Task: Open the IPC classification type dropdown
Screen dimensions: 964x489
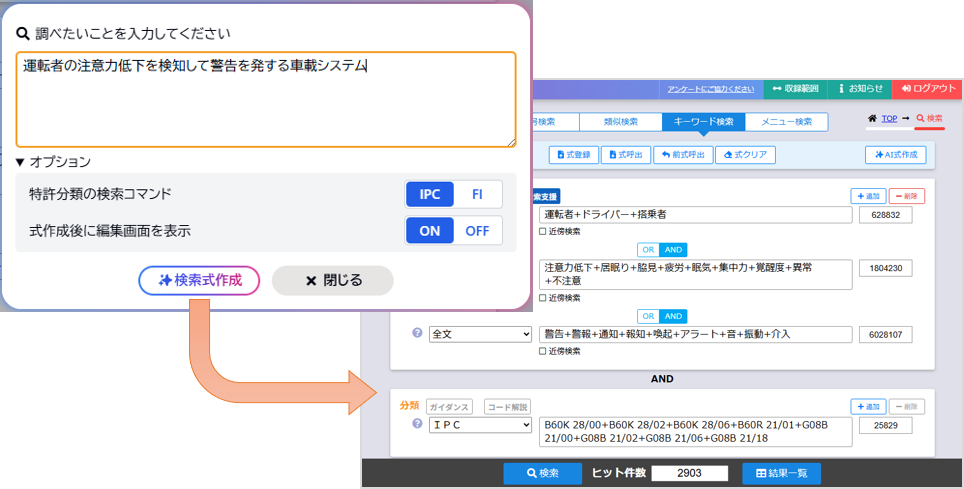Action: tap(480, 425)
